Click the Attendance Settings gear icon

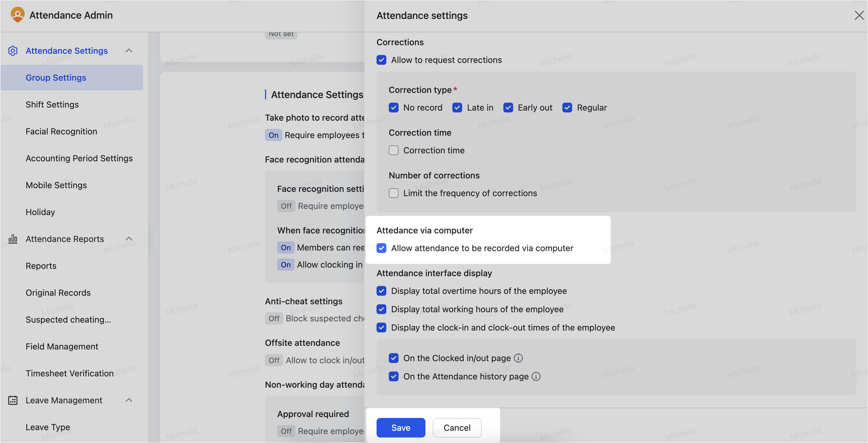point(13,50)
